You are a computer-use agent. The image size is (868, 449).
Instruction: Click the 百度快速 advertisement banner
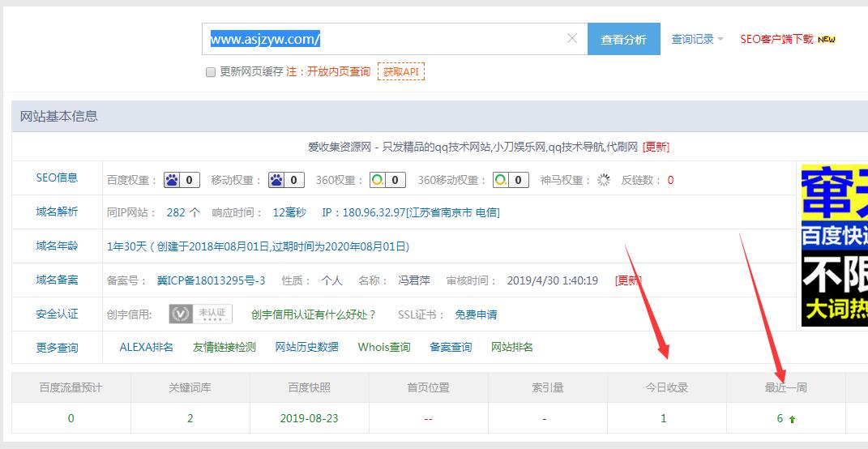(834, 246)
